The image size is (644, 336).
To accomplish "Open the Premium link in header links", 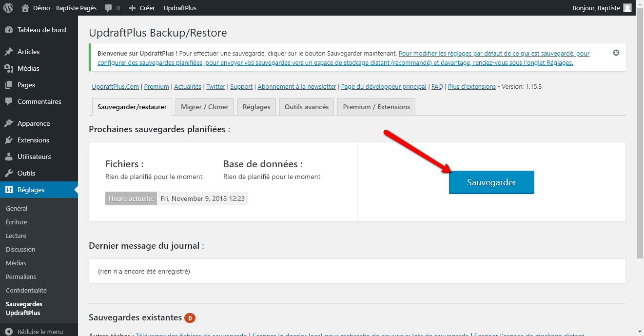I will (156, 86).
